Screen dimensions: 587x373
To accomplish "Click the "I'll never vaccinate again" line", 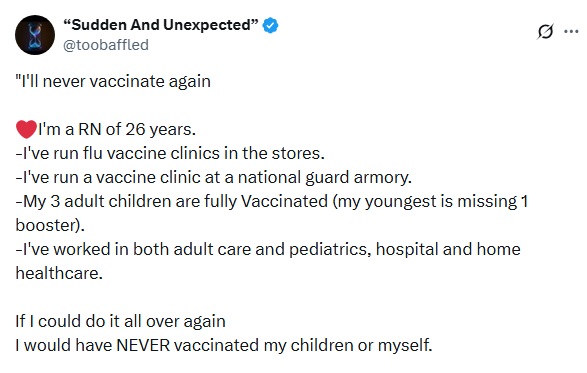I will 113,82.
